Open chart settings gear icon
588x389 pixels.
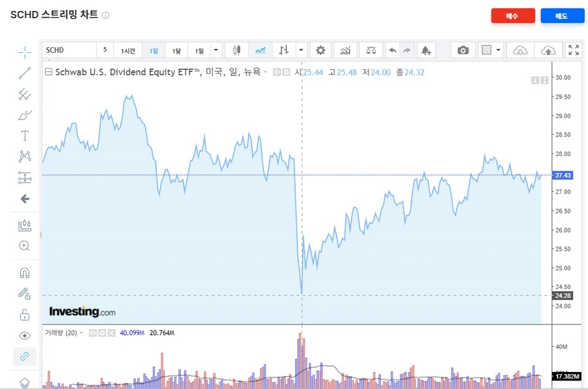320,50
